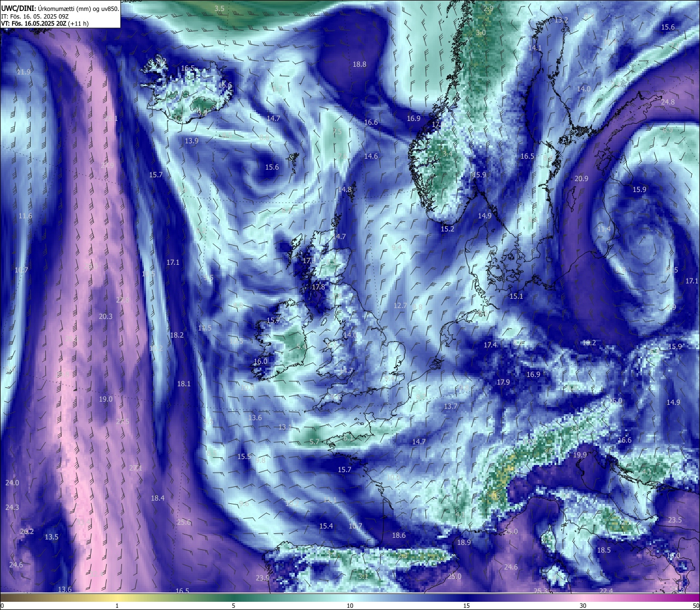The width and height of the screenshot is (700, 610).
Task: Click the legend tick label '50'
Action: click(x=696, y=606)
